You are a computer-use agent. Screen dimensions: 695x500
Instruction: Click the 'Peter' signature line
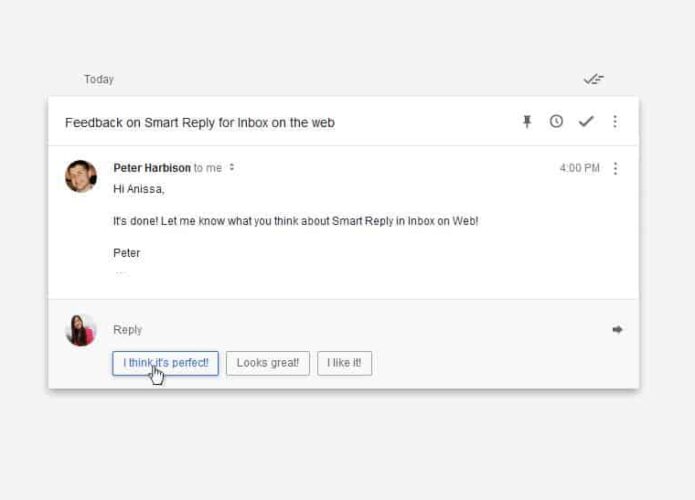127,253
